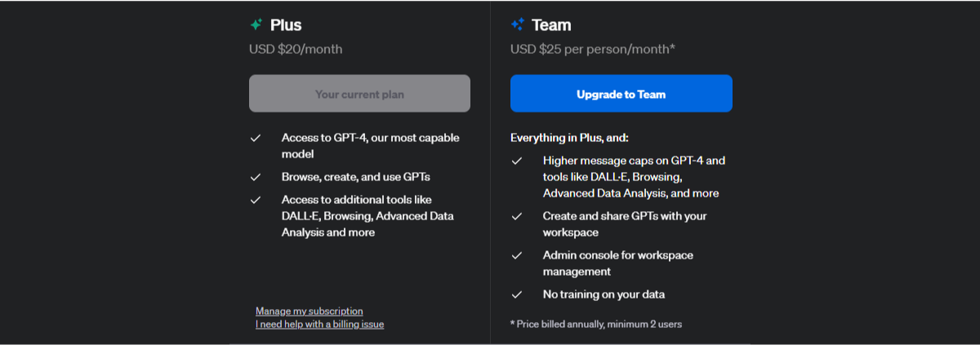980x345 pixels.
Task: Open I need help with a billing issue
Action: (x=319, y=324)
